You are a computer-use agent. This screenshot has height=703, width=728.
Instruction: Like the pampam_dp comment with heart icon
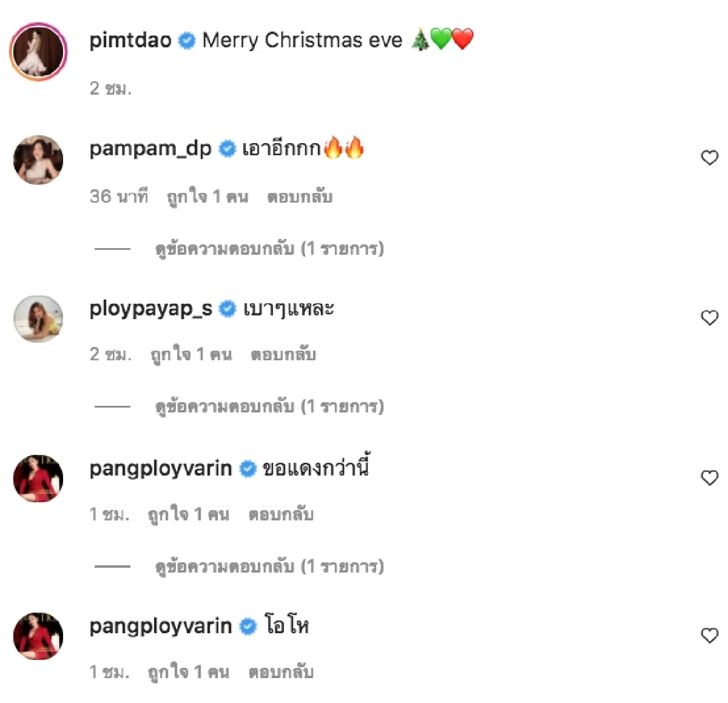point(709,158)
